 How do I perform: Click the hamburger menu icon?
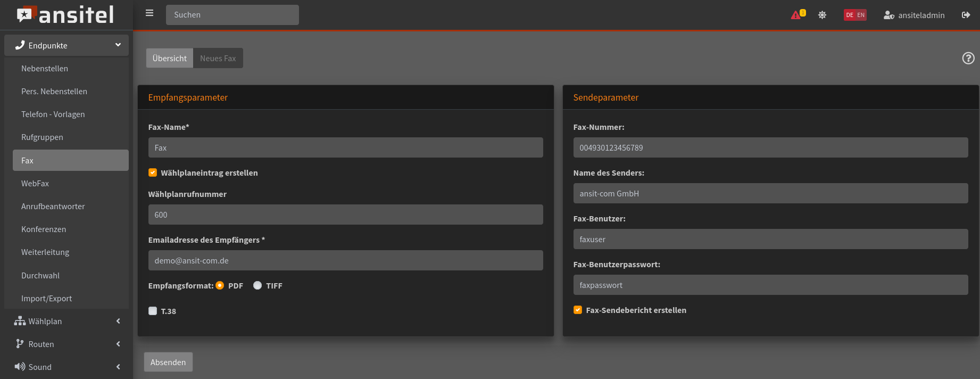tap(150, 13)
